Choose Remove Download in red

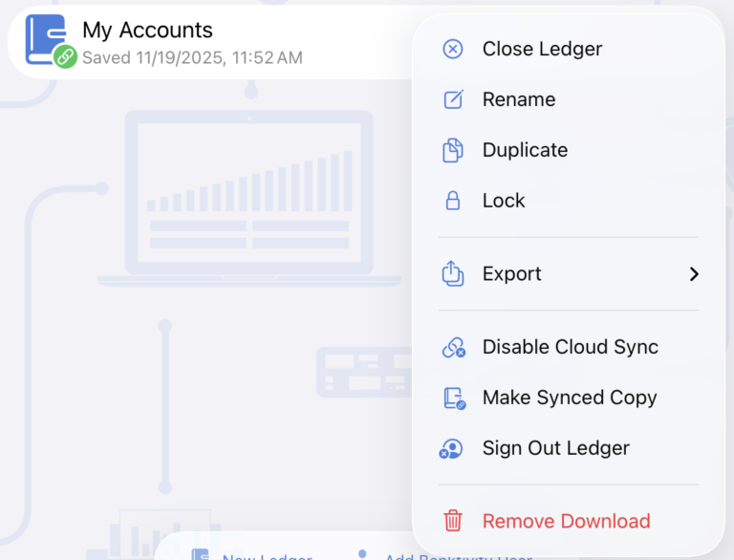pyautogui.click(x=566, y=521)
